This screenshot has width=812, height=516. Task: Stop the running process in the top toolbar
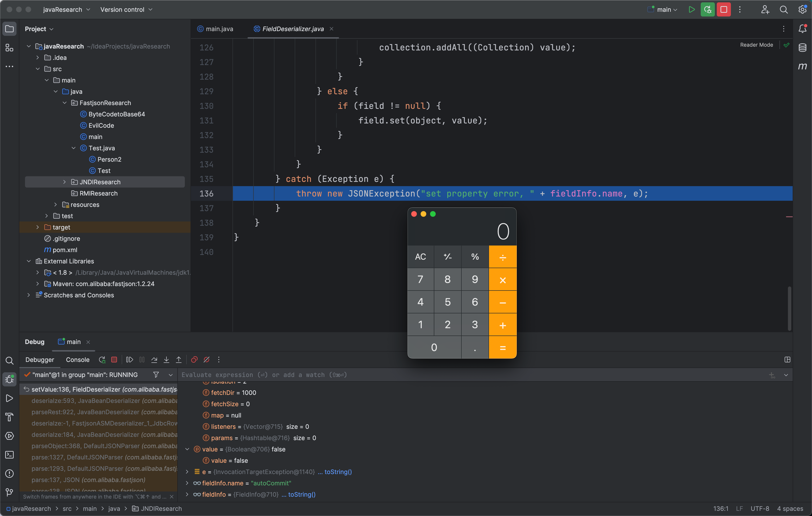click(724, 9)
